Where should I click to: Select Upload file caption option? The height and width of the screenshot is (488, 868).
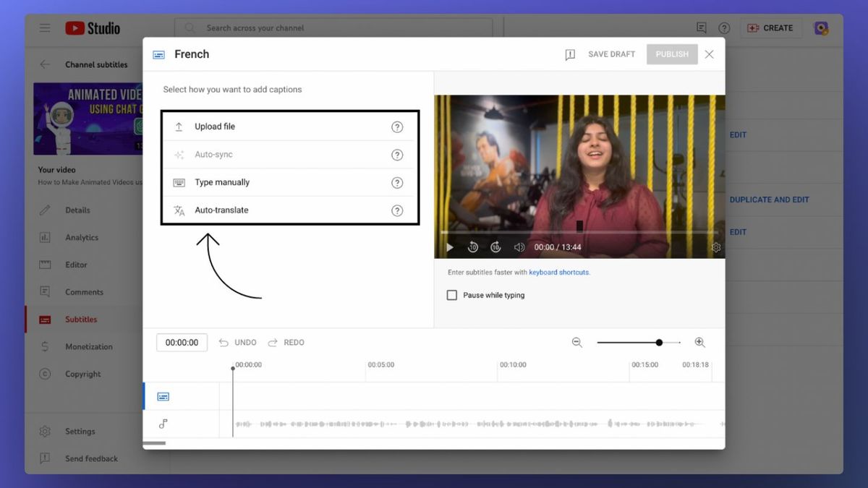tap(289, 127)
